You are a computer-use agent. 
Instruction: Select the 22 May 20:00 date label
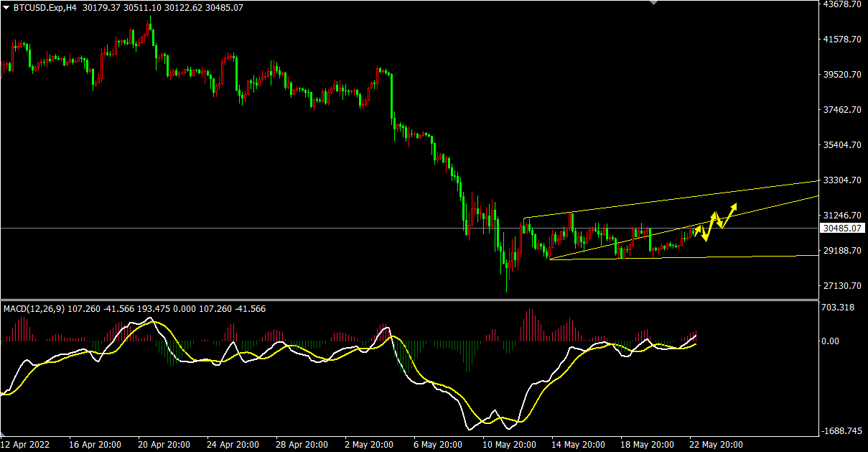click(x=716, y=445)
